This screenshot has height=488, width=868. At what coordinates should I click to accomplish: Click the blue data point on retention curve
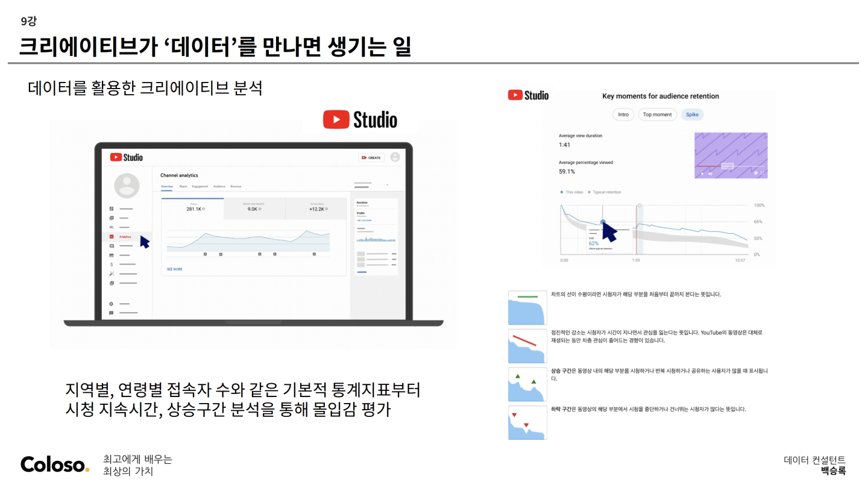[x=603, y=222]
